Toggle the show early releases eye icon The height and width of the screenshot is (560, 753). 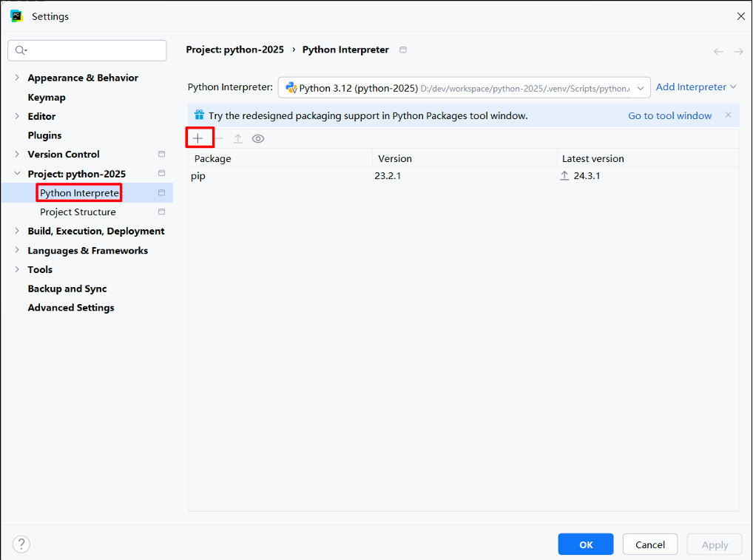258,138
